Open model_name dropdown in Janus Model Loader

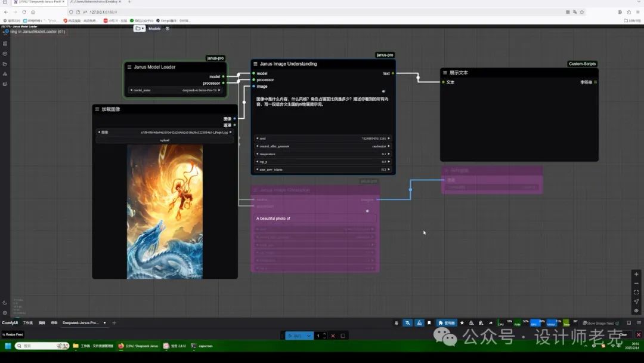point(175,90)
